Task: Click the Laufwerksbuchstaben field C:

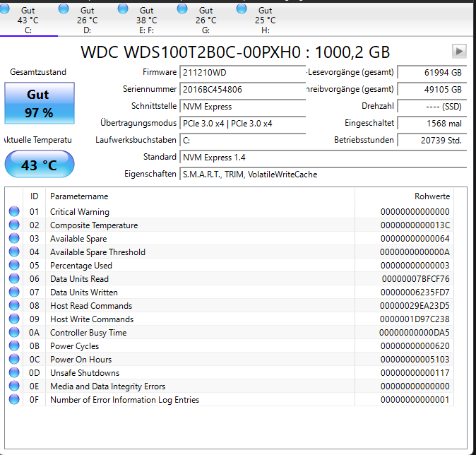Action: (242, 141)
